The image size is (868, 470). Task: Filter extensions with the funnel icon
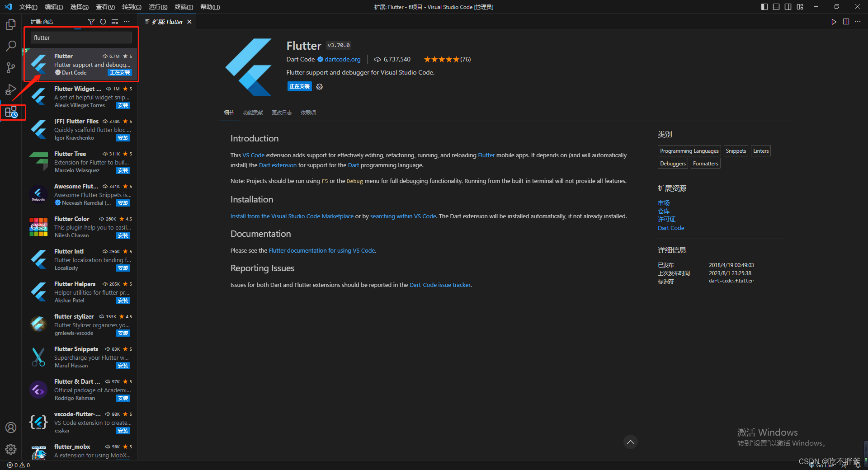click(91, 22)
